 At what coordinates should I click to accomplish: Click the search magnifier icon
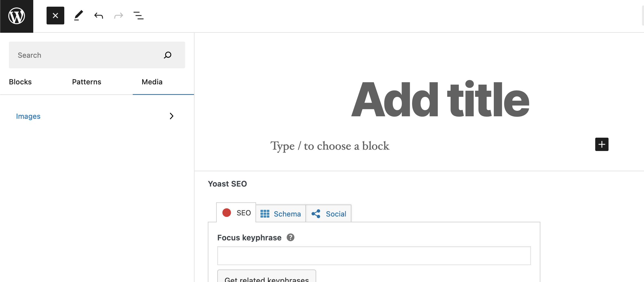point(167,55)
